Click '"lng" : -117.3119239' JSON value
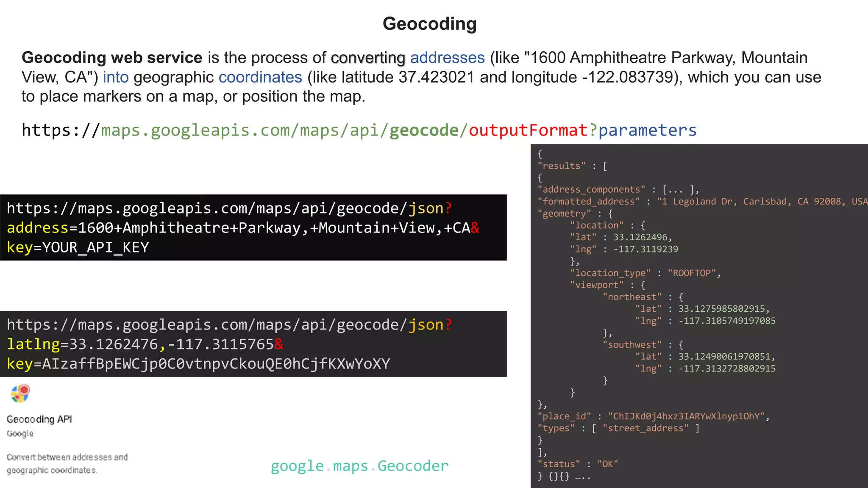Image resolution: width=868 pixels, height=488 pixels. click(x=624, y=249)
